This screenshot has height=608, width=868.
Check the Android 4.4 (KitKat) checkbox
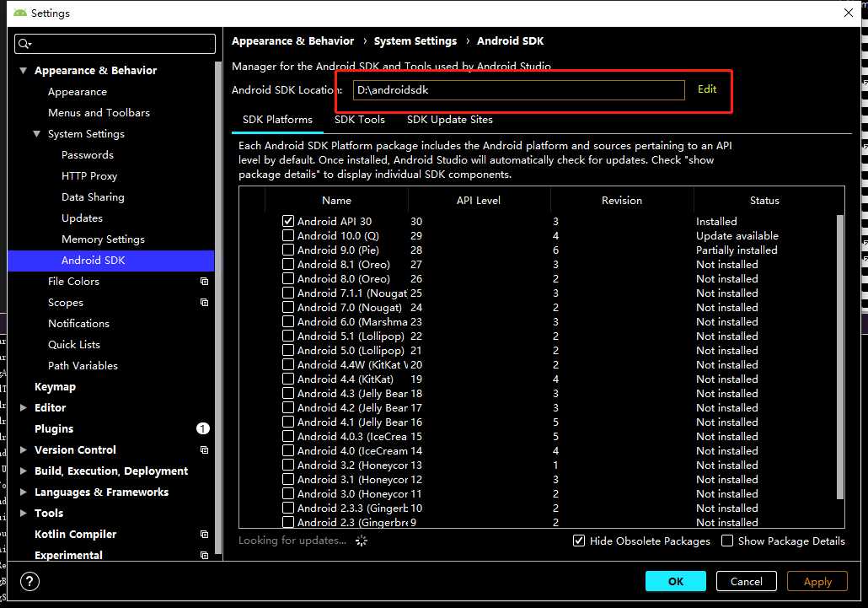[288, 379]
